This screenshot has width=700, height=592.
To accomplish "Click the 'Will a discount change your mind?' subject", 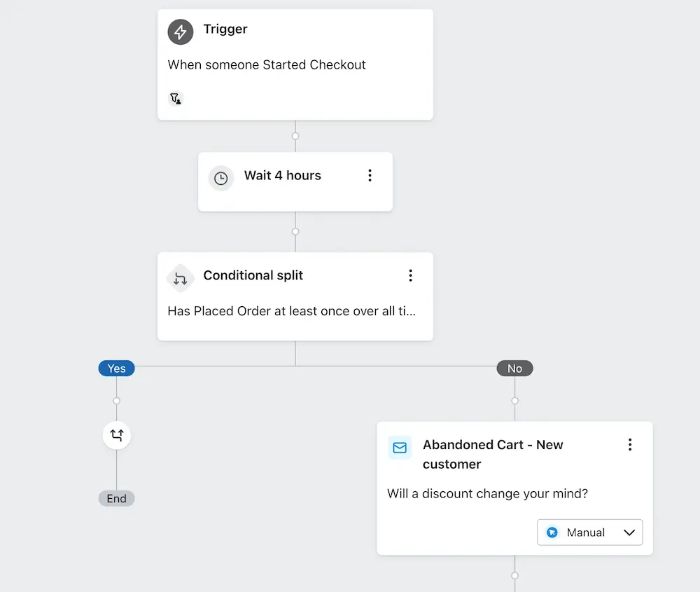I will [487, 494].
